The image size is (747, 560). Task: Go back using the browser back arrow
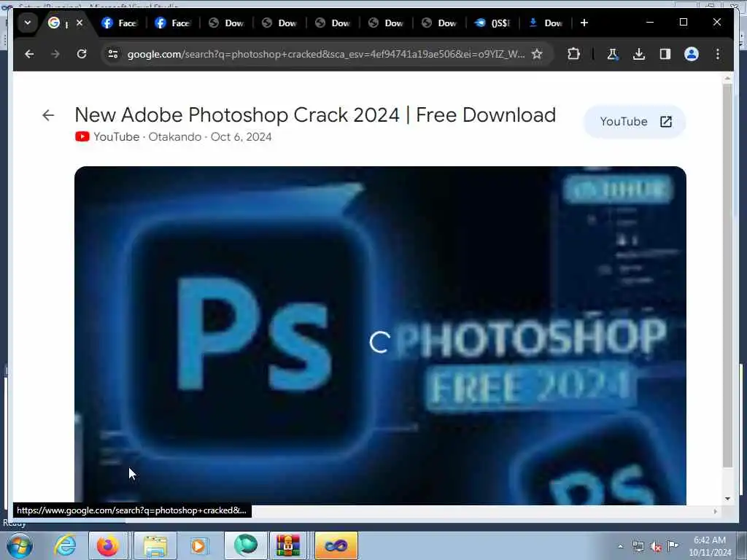[x=29, y=54]
